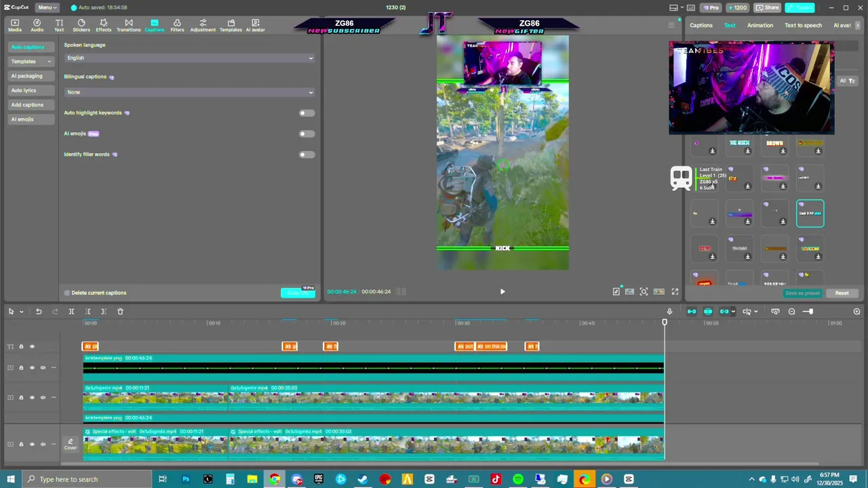Switch to the Captions tab in right panel
Screen dimensions: 868x488
pyautogui.click(x=701, y=25)
